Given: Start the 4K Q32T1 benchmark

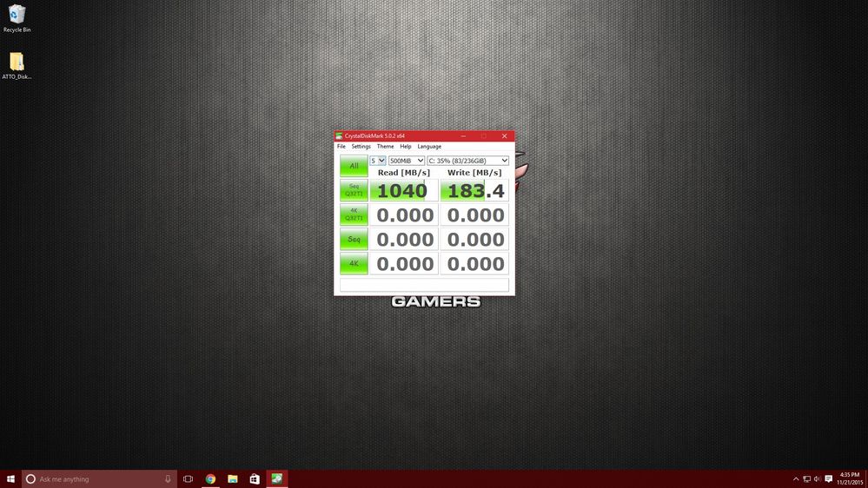Looking at the screenshot, I should point(354,214).
